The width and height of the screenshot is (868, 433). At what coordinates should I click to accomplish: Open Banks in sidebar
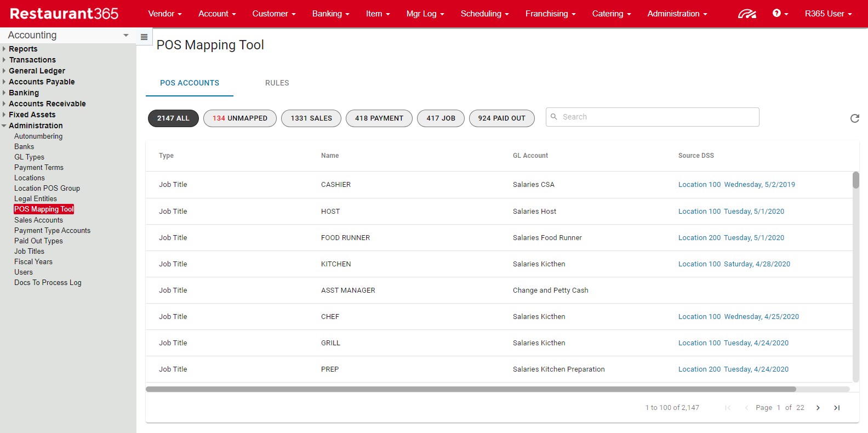tap(24, 147)
